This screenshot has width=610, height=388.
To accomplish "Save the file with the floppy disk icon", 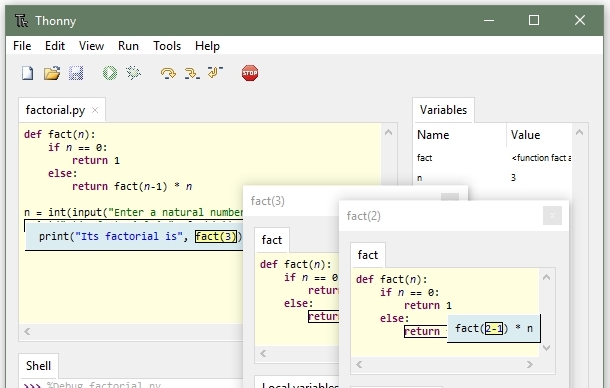I will pyautogui.click(x=76, y=73).
